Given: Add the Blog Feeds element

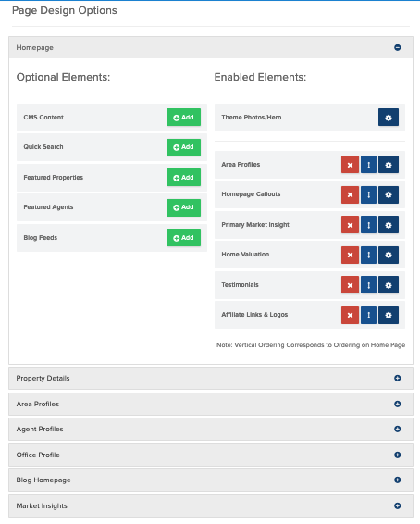Looking at the screenshot, I should click(x=183, y=238).
